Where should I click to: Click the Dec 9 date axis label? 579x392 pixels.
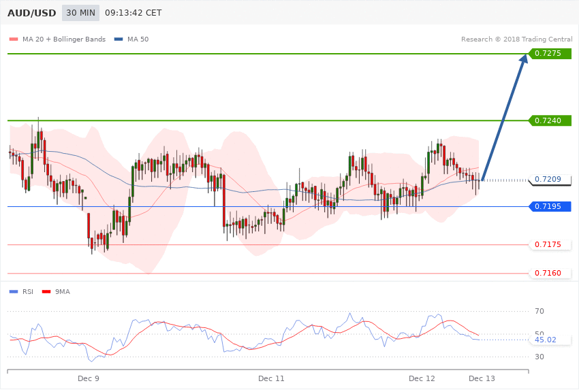(x=89, y=378)
